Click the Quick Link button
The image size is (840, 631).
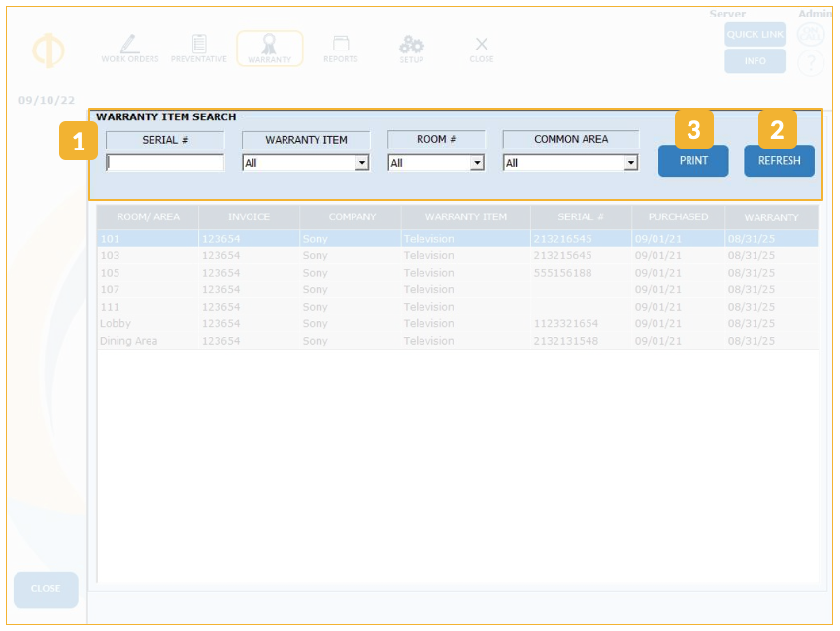click(755, 35)
